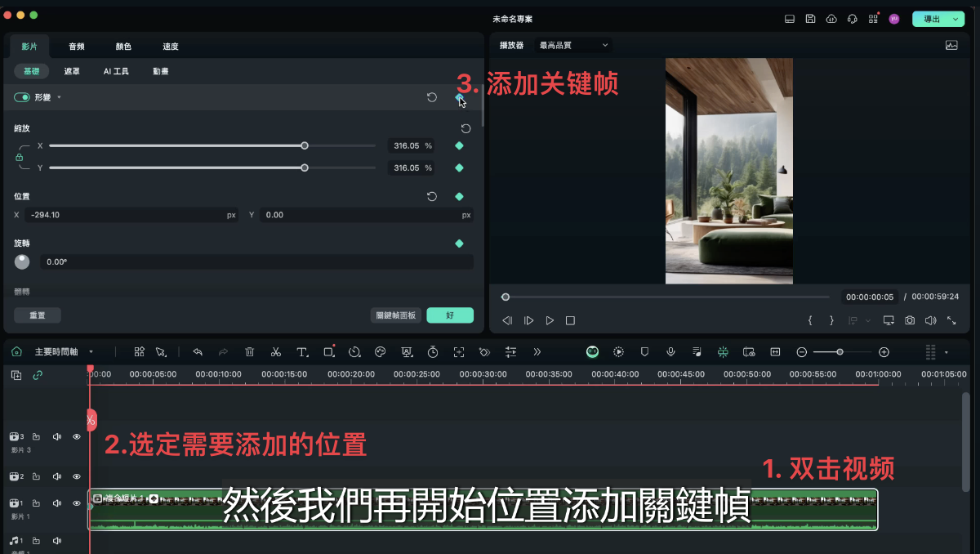Click the mark-out curly bracket
This screenshot has width=980, height=554.
(x=831, y=320)
